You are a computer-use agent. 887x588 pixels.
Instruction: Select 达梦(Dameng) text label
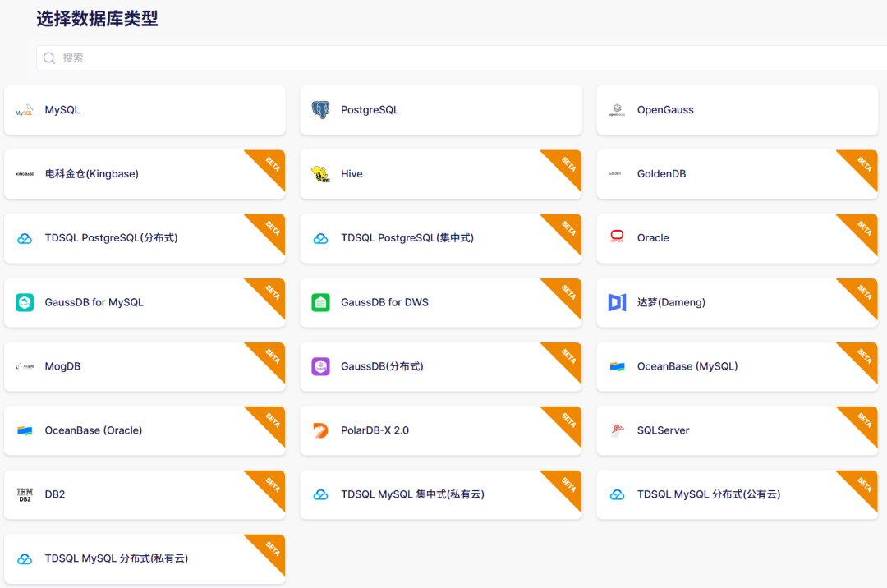(x=672, y=302)
